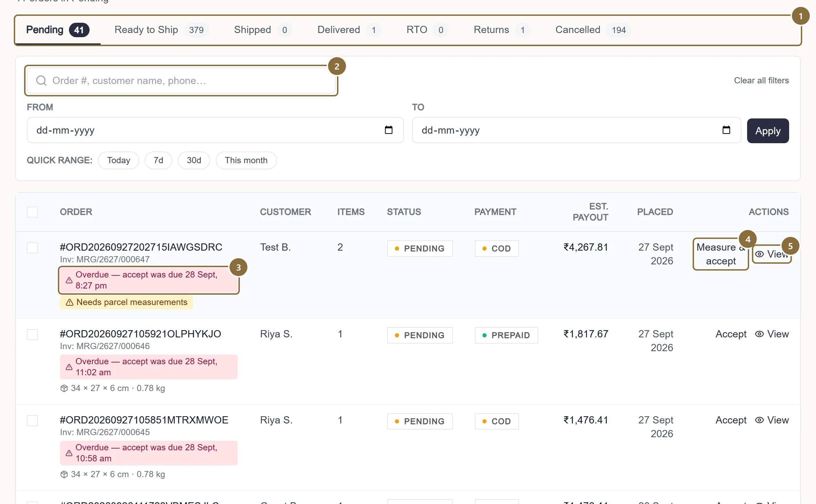Click the package icon on order MRG/2627/000646
The image size is (816, 504).
(x=64, y=388)
